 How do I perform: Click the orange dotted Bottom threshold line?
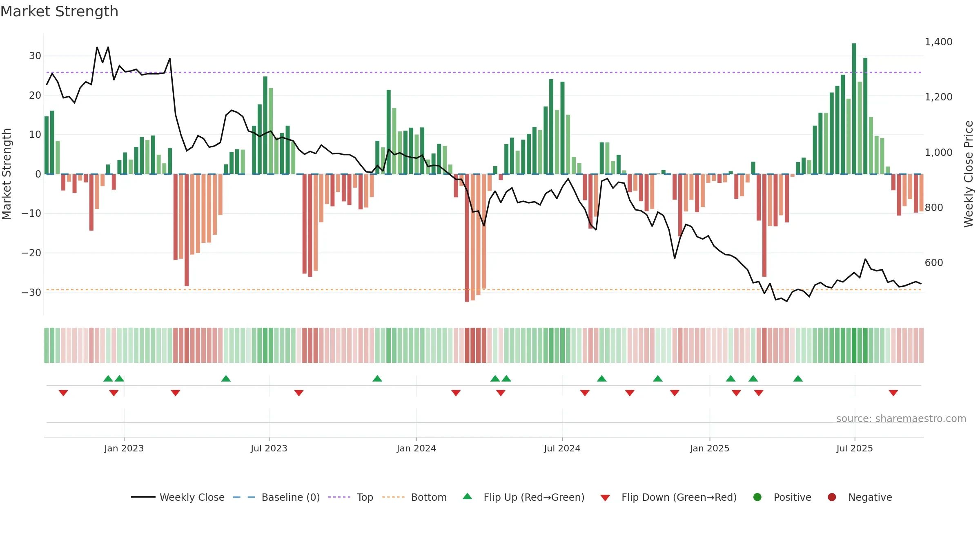484,289
